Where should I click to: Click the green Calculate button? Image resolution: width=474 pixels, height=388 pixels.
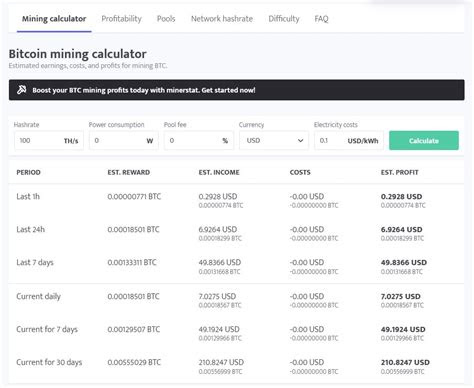424,140
